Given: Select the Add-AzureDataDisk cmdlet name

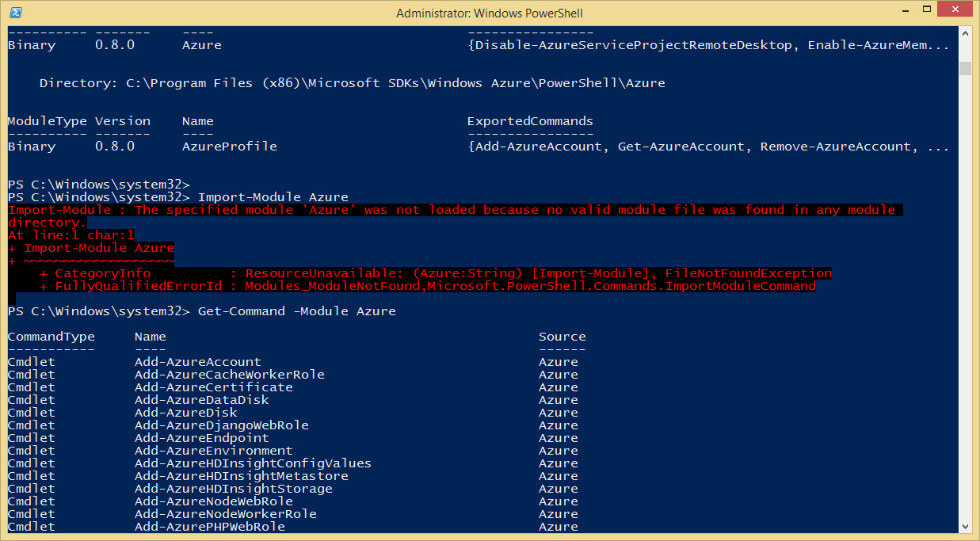Looking at the screenshot, I should 202,400.
